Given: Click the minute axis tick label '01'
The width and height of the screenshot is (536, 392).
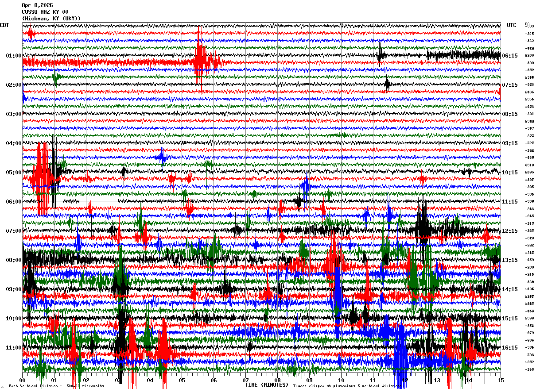Looking at the screenshot, I should coord(54,380).
